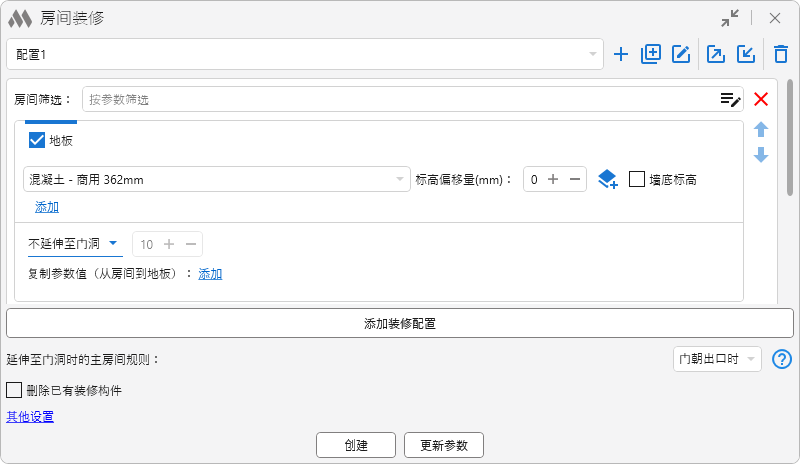Move configuration down with the down arrow
This screenshot has height=464, width=800.
point(761,155)
